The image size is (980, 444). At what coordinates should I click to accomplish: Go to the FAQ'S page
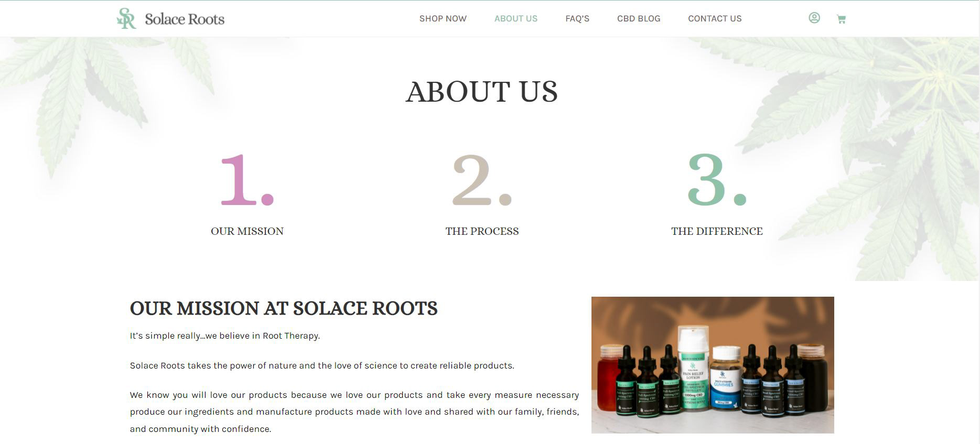[577, 19]
